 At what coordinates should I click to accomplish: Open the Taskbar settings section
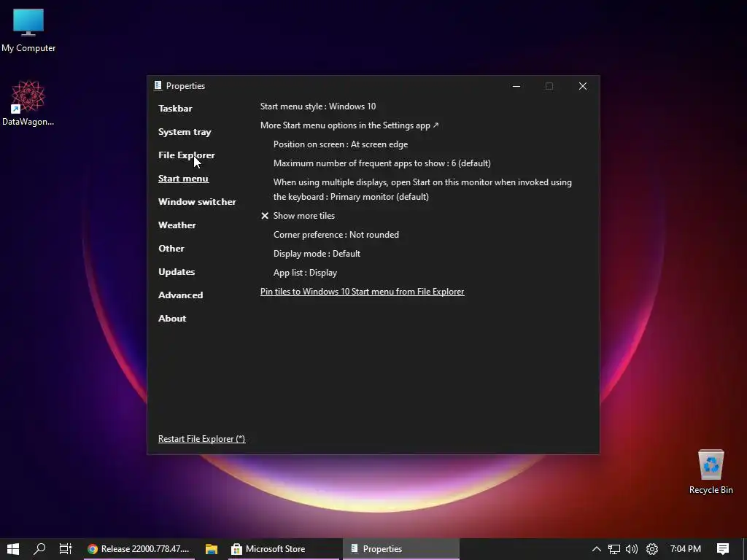click(x=175, y=108)
